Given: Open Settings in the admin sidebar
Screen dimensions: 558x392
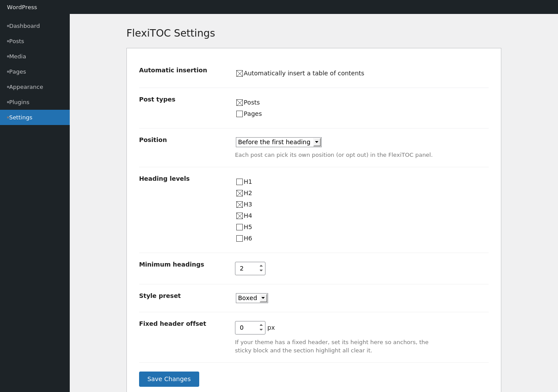Looking at the screenshot, I should 35,118.
